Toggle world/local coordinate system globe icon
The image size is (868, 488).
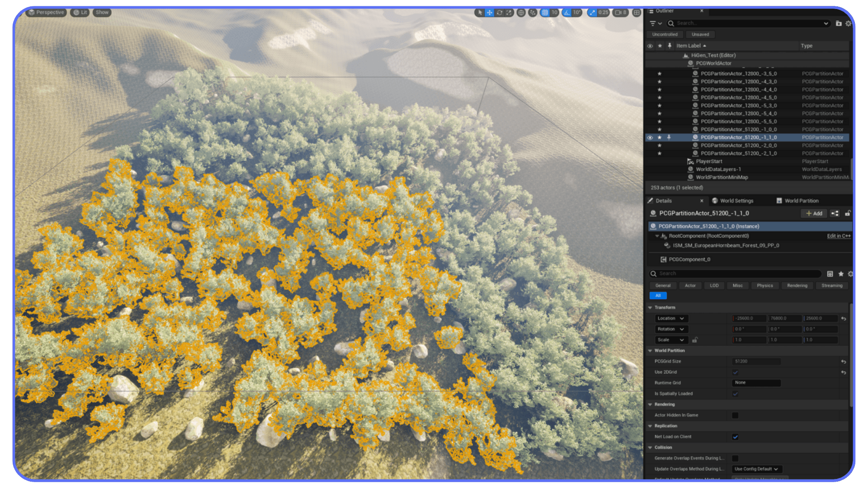click(x=521, y=13)
